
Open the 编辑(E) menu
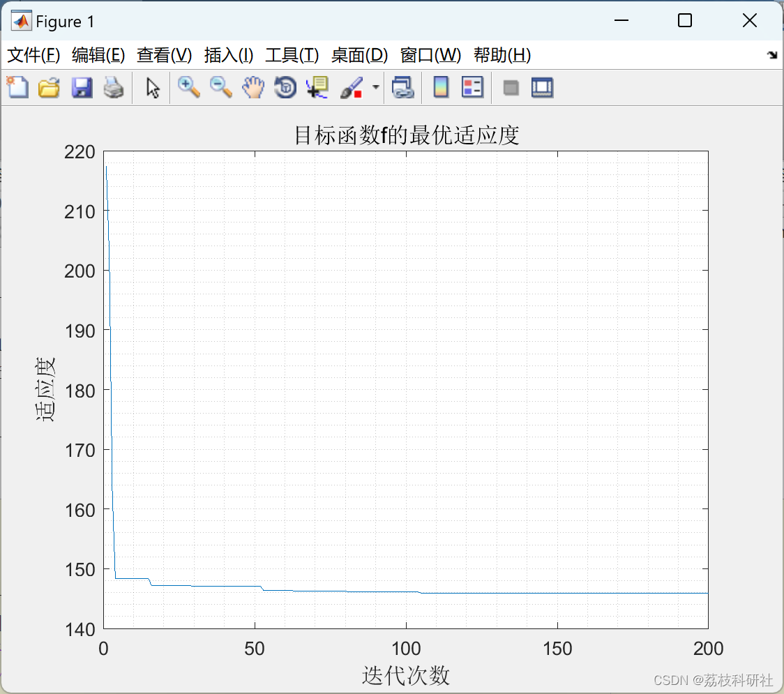98,55
